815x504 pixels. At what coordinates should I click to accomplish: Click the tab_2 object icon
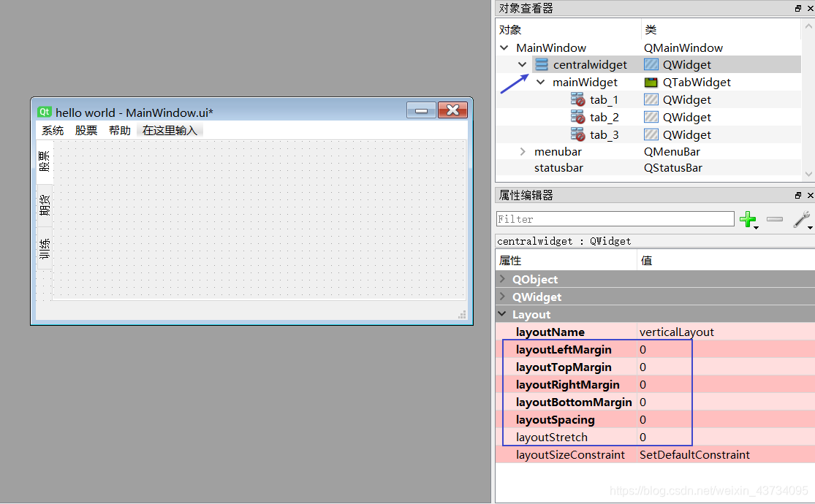[x=577, y=117]
